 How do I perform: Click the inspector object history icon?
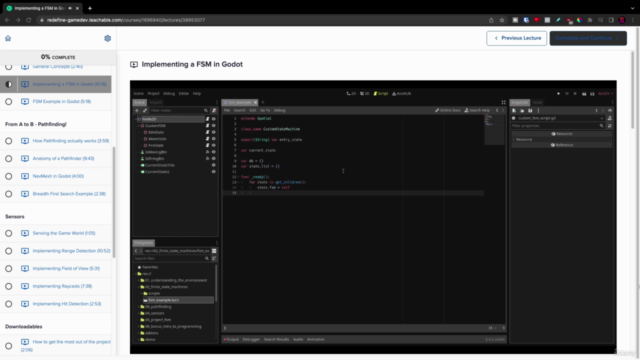point(610,111)
